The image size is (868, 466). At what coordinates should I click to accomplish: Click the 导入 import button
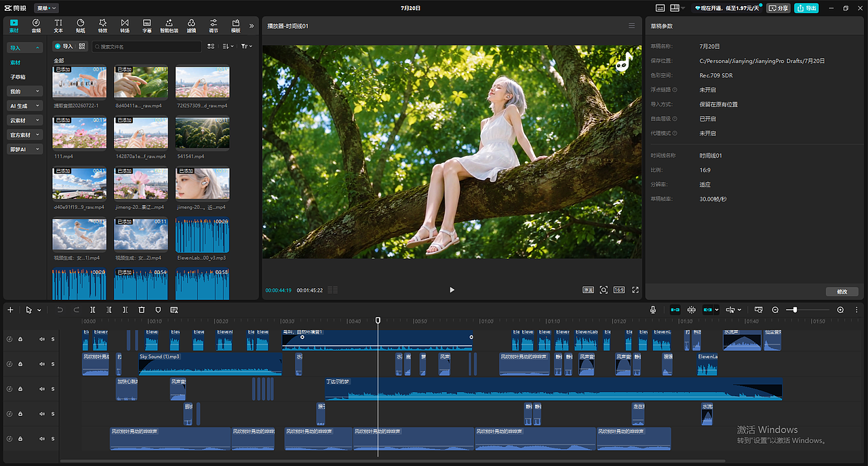tap(64, 46)
